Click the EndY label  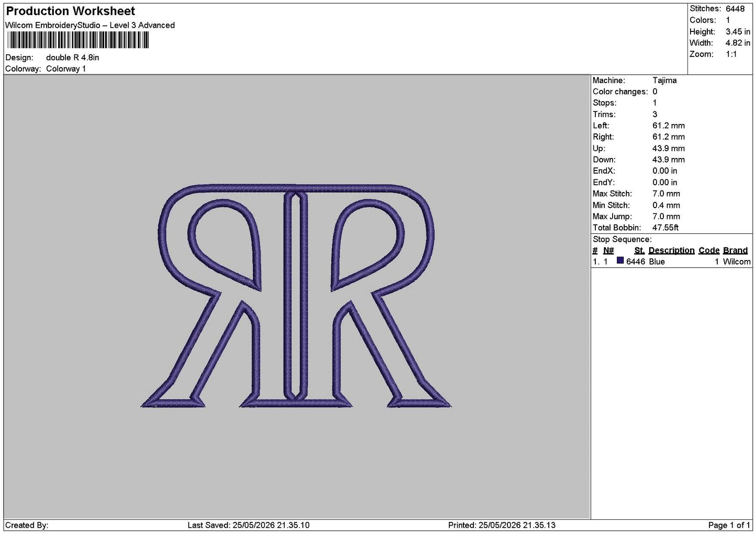click(x=604, y=183)
